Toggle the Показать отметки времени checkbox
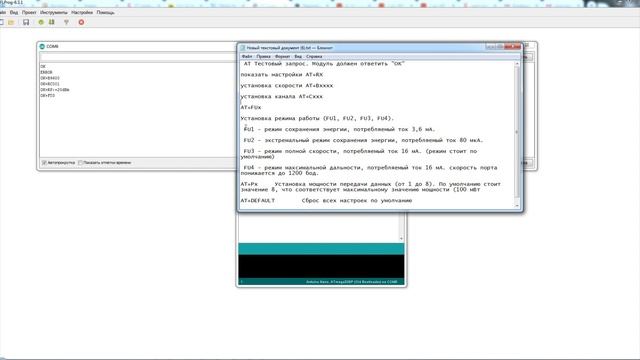This screenshot has height=360, width=640. tap(80, 162)
